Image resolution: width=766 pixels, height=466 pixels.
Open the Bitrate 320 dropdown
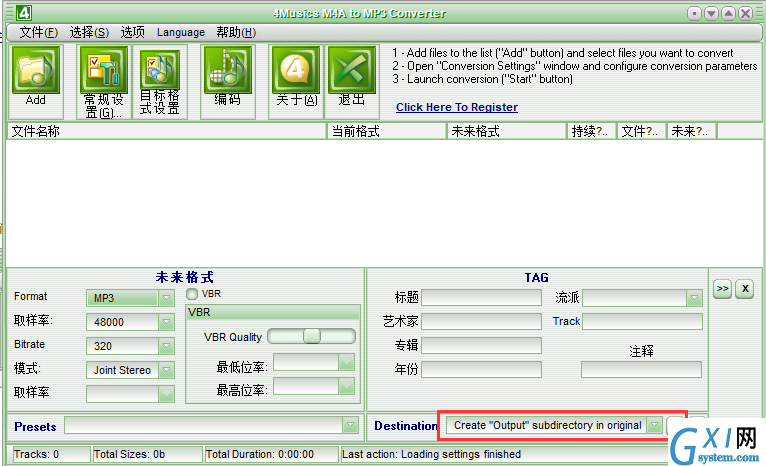click(166, 346)
